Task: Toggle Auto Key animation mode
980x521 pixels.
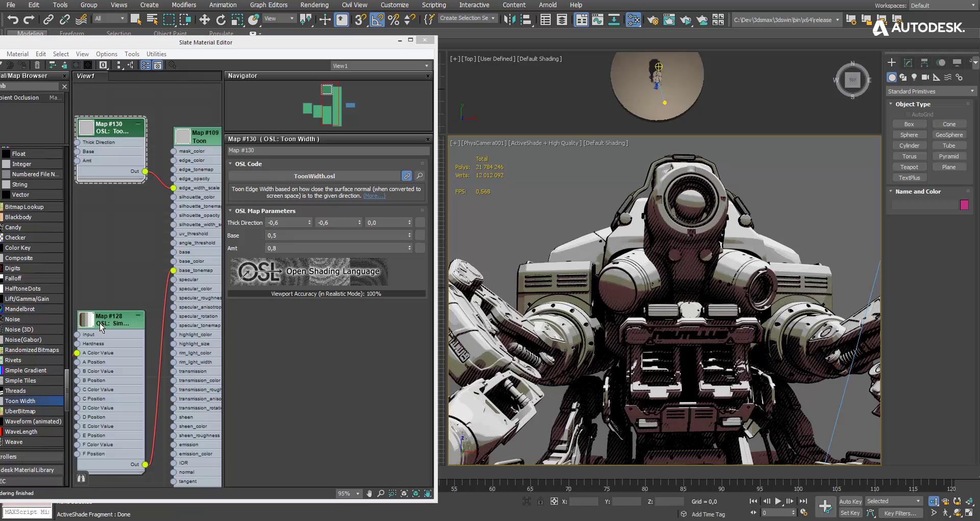Action: click(850, 502)
